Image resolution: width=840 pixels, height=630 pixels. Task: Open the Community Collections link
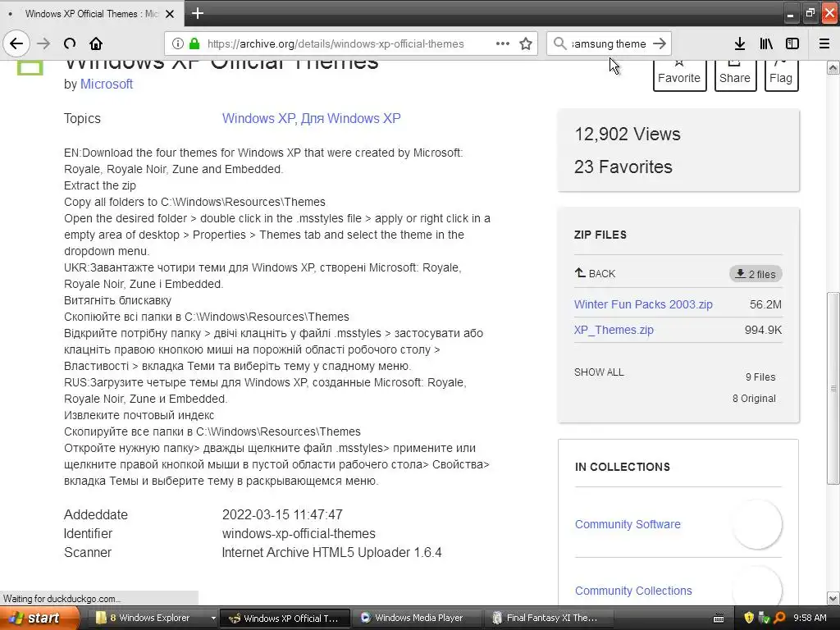(633, 591)
